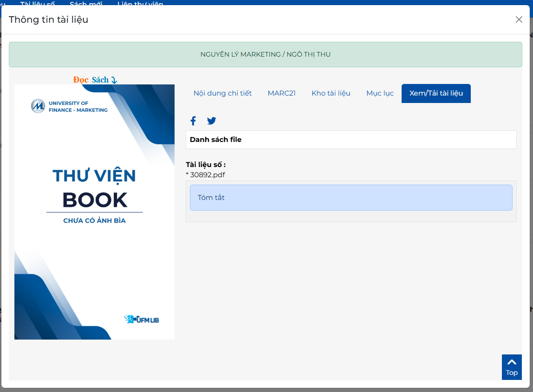This screenshot has width=533, height=392.
Task: Click title banner NGUYÊN LÝ MARKETING / NGÔ THỊ THU
Action: [x=266, y=54]
